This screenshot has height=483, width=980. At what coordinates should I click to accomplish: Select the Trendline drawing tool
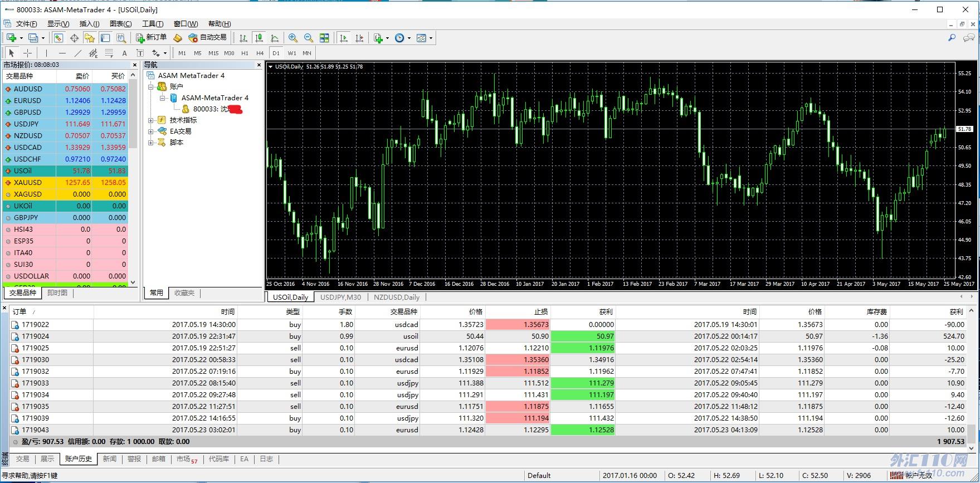pyautogui.click(x=78, y=53)
